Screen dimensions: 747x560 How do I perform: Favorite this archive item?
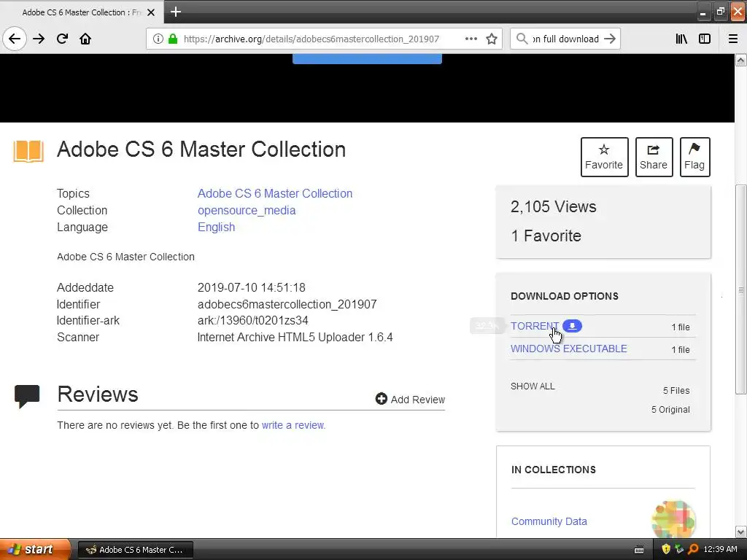coord(604,157)
